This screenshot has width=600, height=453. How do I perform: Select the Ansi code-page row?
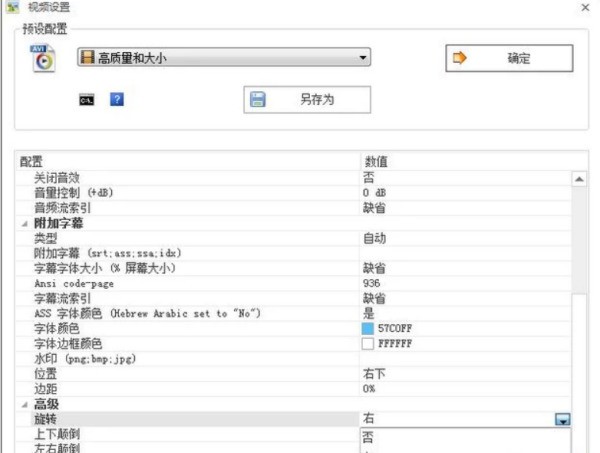294,284
